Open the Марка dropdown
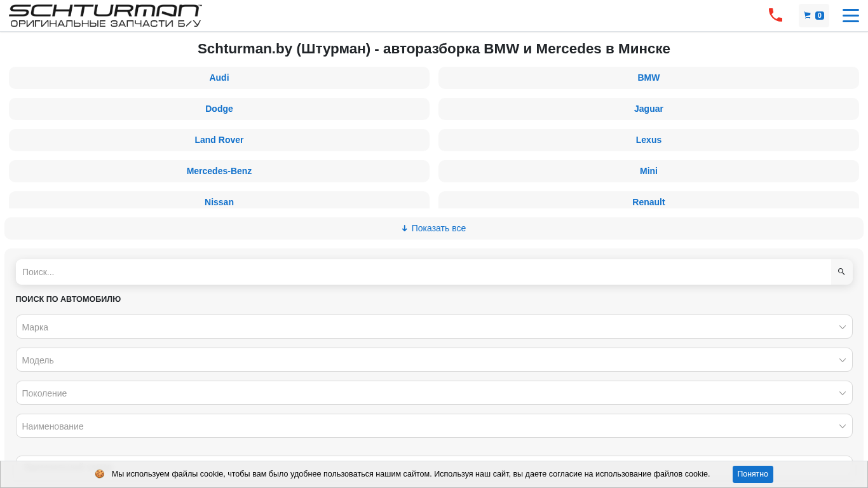The width and height of the screenshot is (868, 488). (x=434, y=327)
